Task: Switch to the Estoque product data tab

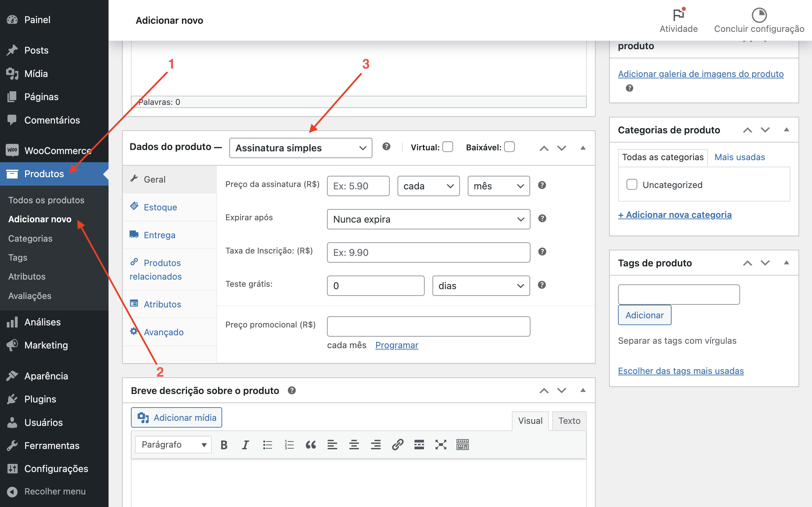Action: 160,207
